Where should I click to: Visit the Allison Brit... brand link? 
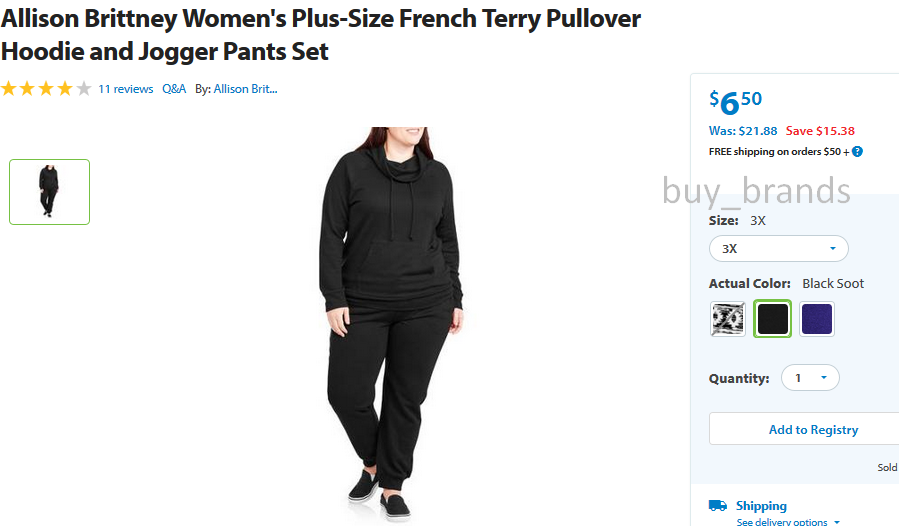coord(245,89)
